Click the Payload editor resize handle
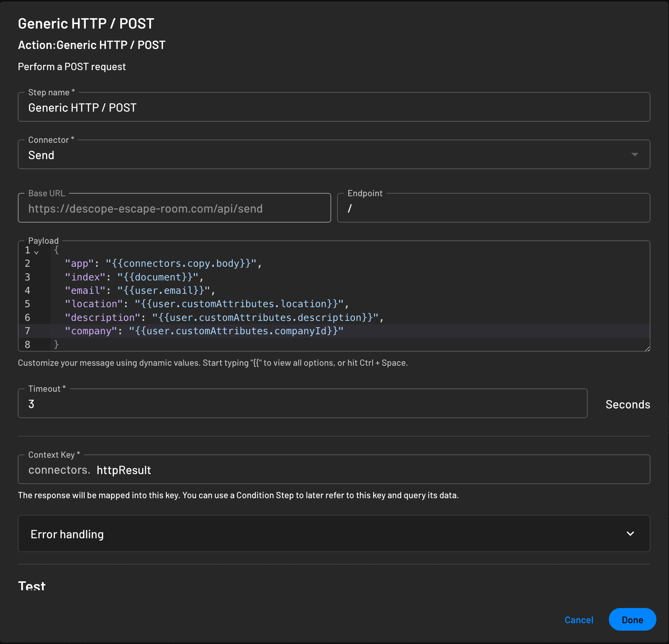Screen dimensions: 669x644 (x=647, y=348)
